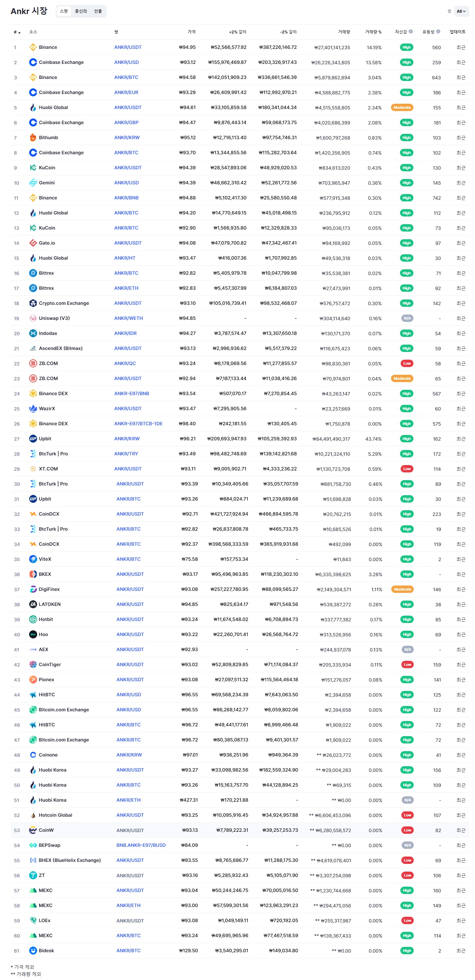Click the Gate.io exchange logo

(x=33, y=243)
